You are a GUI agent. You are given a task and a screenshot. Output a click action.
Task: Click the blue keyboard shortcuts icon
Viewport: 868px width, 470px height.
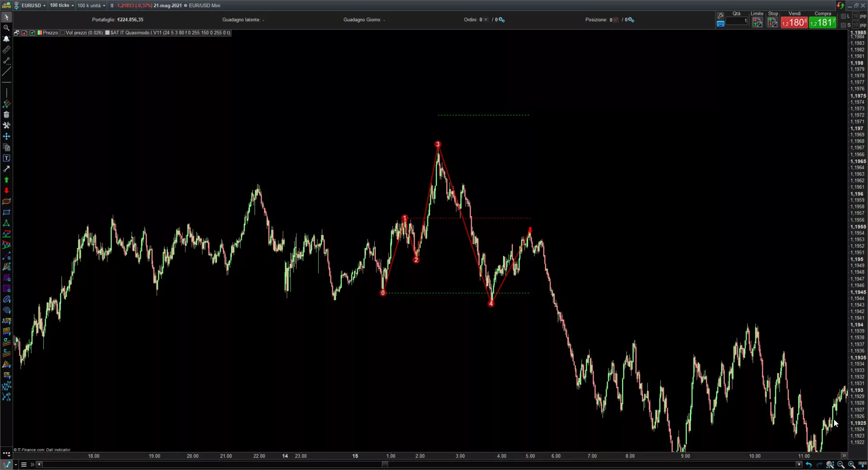(721, 24)
